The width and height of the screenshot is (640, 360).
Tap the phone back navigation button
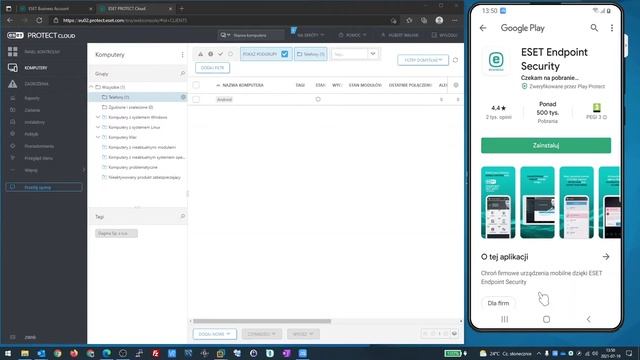point(589,319)
